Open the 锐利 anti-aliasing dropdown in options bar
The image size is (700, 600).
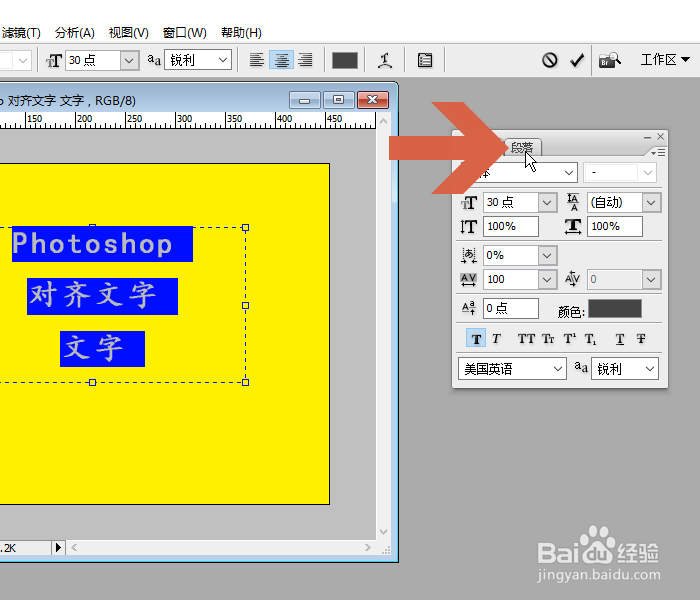tap(198, 60)
